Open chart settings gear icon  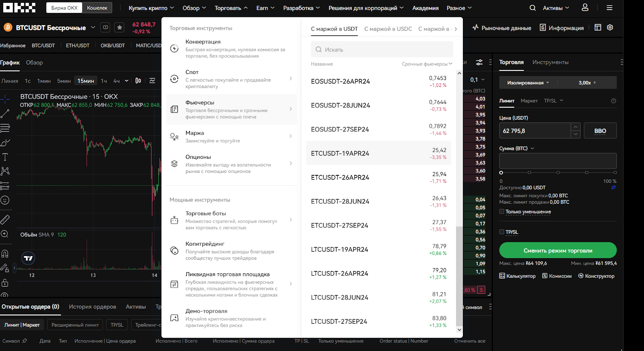tap(610, 27)
